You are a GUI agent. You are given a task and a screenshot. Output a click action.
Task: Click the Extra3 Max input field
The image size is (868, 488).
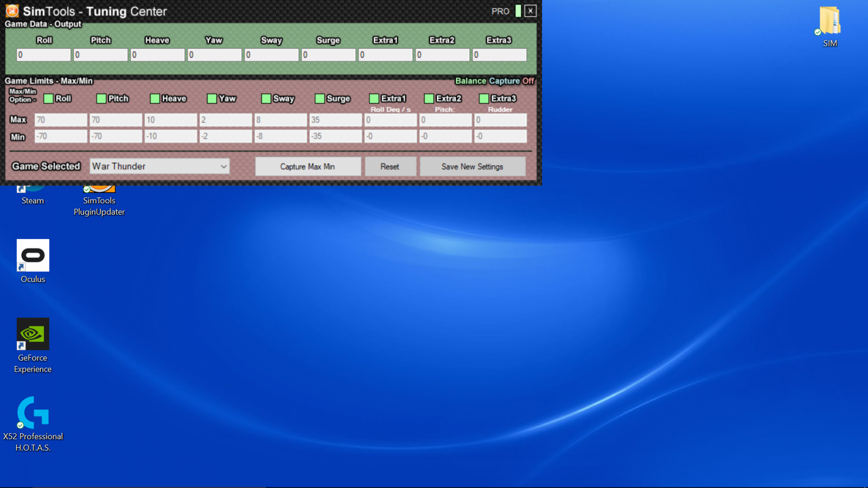(x=501, y=120)
